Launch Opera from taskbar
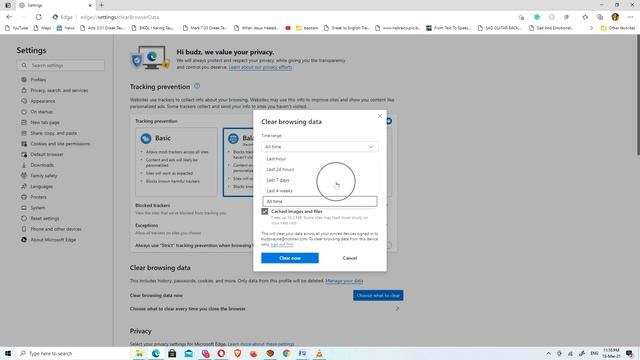The width and height of the screenshot is (640, 360). click(x=221, y=353)
